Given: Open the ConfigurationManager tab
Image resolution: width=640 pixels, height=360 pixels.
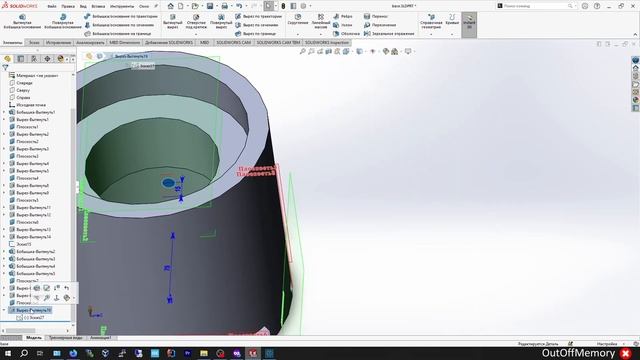Looking at the screenshot, I should coord(34,59).
